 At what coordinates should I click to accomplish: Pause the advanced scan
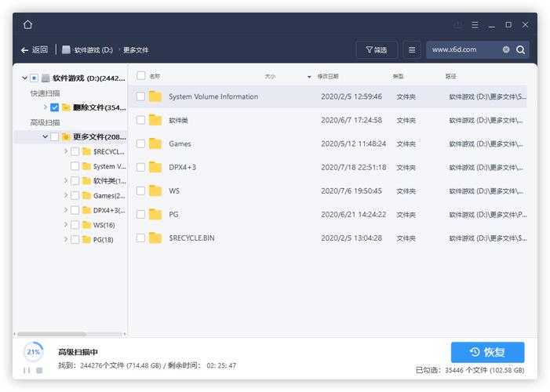[x=27, y=370]
